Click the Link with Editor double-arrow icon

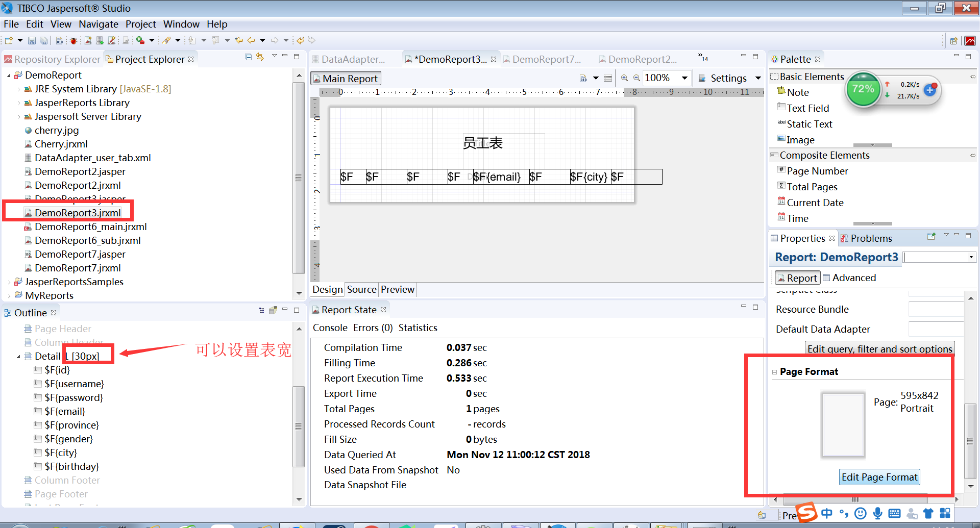click(260, 57)
